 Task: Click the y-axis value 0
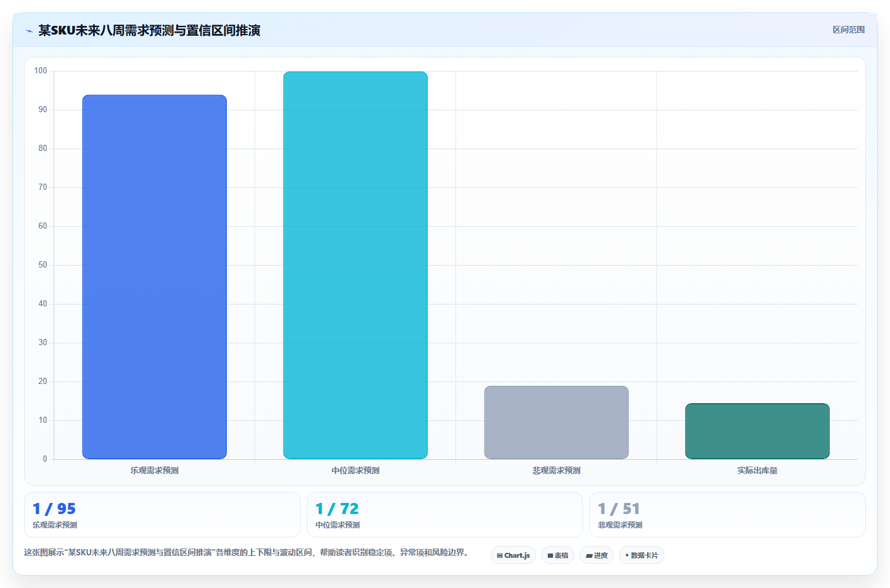[x=45, y=459]
